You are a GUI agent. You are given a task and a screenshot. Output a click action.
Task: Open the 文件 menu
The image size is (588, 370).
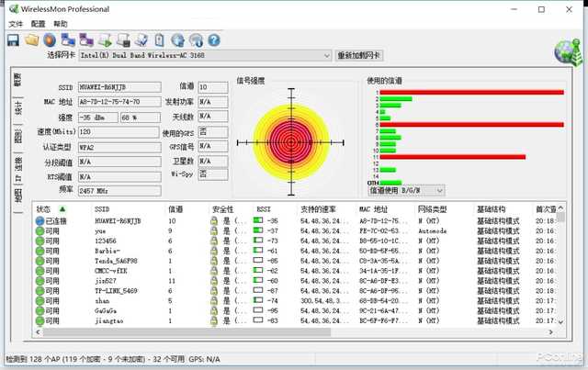tap(16, 24)
